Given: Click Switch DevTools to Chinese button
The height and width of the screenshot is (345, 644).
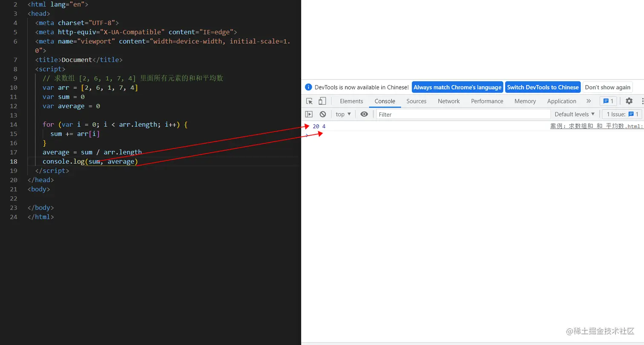Looking at the screenshot, I should [x=543, y=87].
